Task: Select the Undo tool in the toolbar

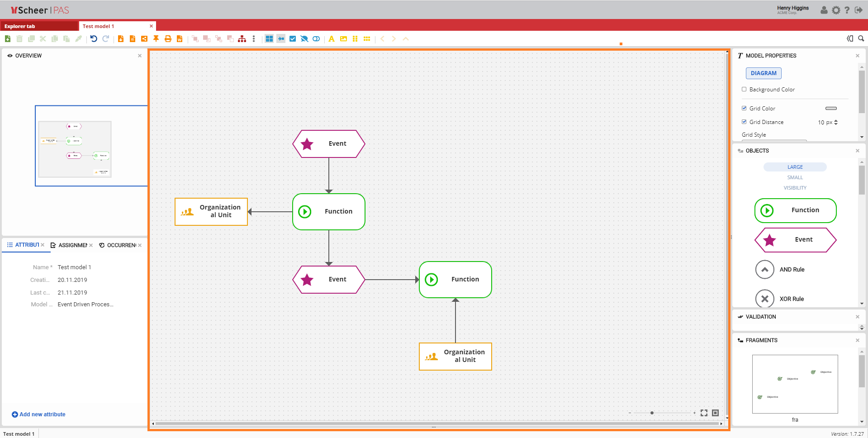Action: point(94,38)
